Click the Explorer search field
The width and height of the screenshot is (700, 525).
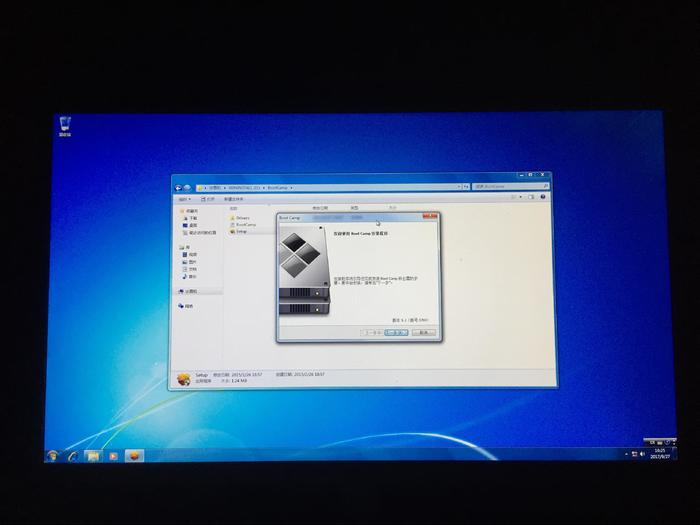(x=510, y=186)
